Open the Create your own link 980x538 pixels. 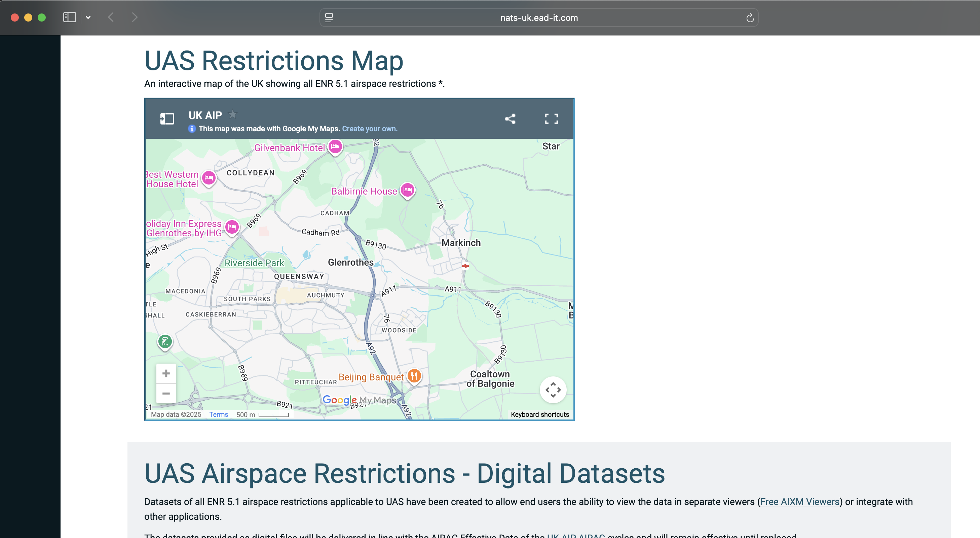pos(369,129)
